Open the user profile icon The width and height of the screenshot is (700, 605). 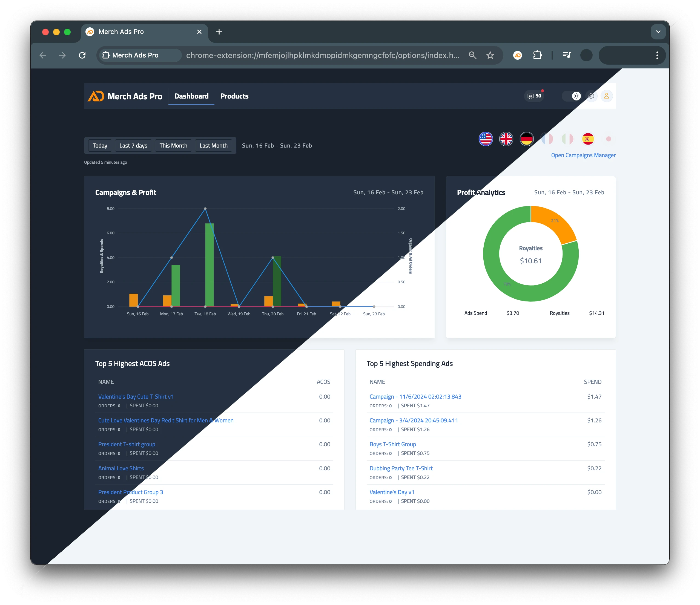[x=606, y=96]
